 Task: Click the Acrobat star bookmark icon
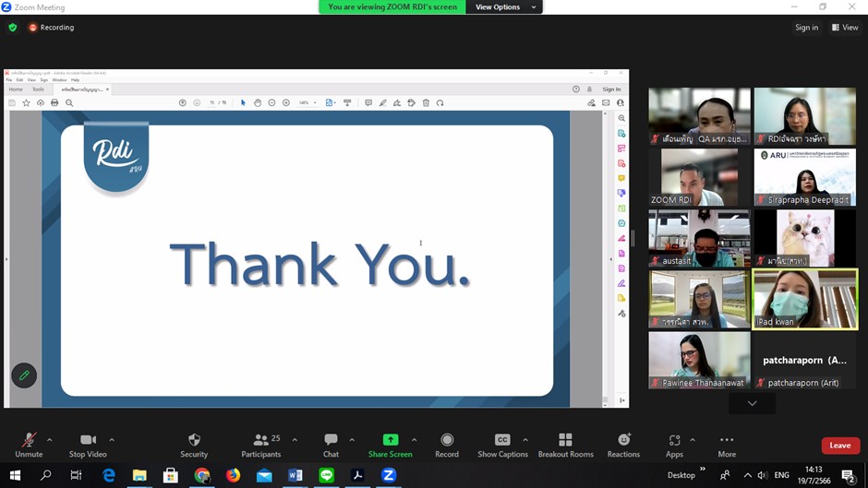tap(26, 103)
